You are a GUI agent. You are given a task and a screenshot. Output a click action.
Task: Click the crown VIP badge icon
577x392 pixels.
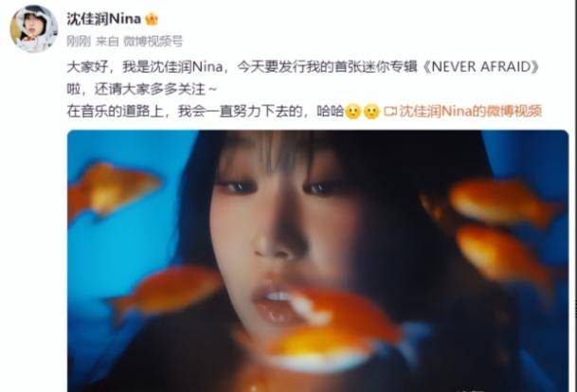point(152,19)
